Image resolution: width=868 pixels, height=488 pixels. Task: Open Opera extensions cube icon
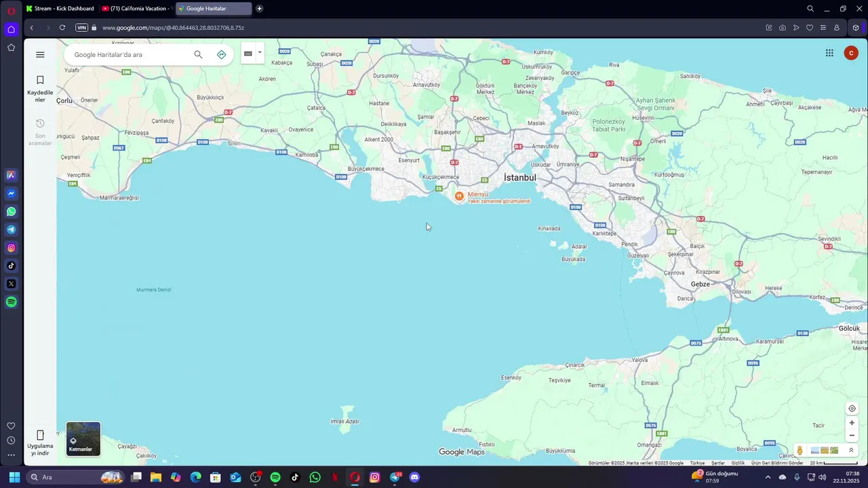click(x=855, y=28)
